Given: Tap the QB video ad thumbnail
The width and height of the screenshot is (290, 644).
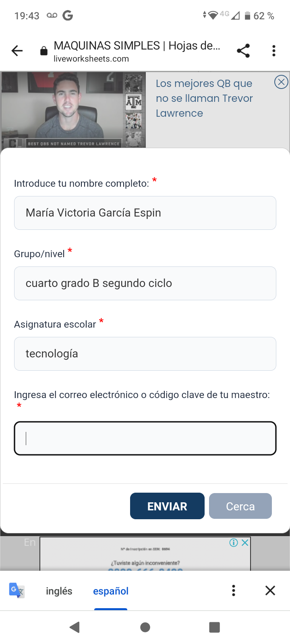Looking at the screenshot, I should [73, 109].
